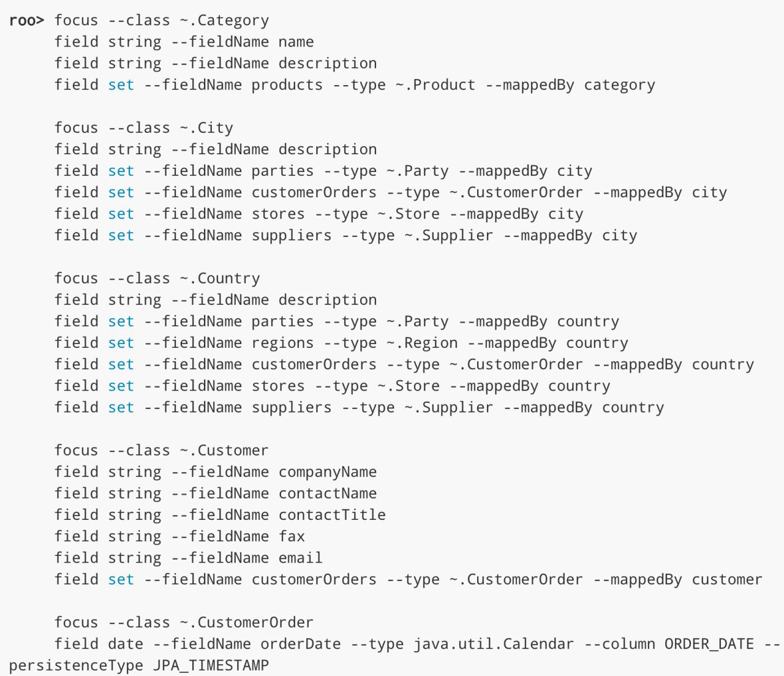Click the blue 'set' keyword on the products line
Screen dimensions: 784x676
[x=121, y=85]
